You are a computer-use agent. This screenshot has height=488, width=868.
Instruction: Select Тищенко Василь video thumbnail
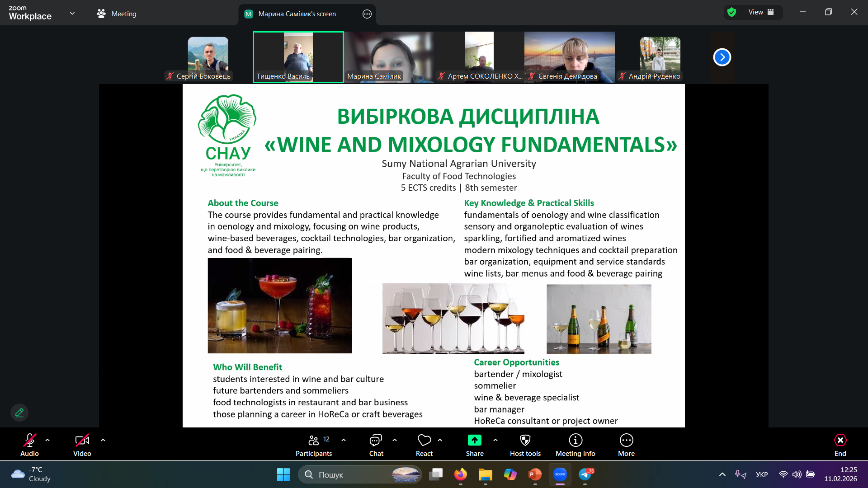pyautogui.click(x=298, y=57)
